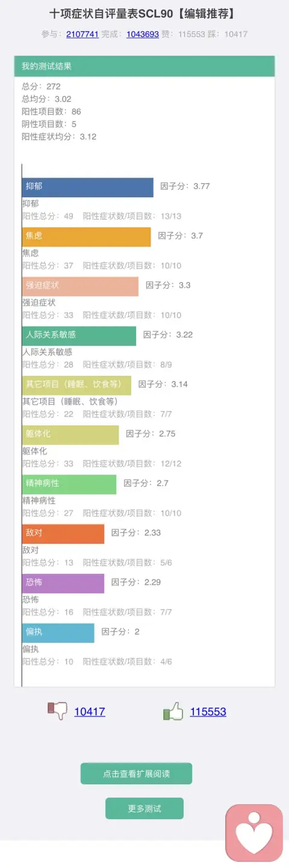Screen dimensions: 289x868
Task: Select the 其它项目（睡眠、饮食等） bar
Action: point(76,385)
